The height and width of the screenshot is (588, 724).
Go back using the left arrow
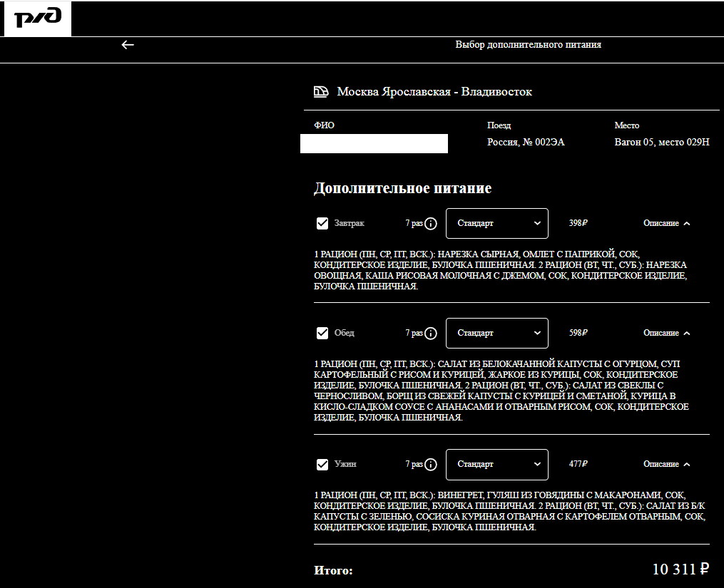click(x=128, y=45)
